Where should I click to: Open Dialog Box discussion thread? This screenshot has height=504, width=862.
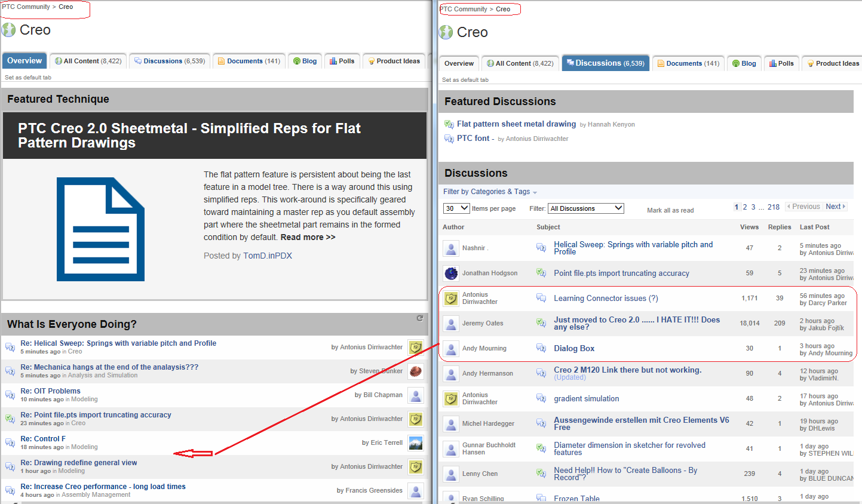(574, 349)
